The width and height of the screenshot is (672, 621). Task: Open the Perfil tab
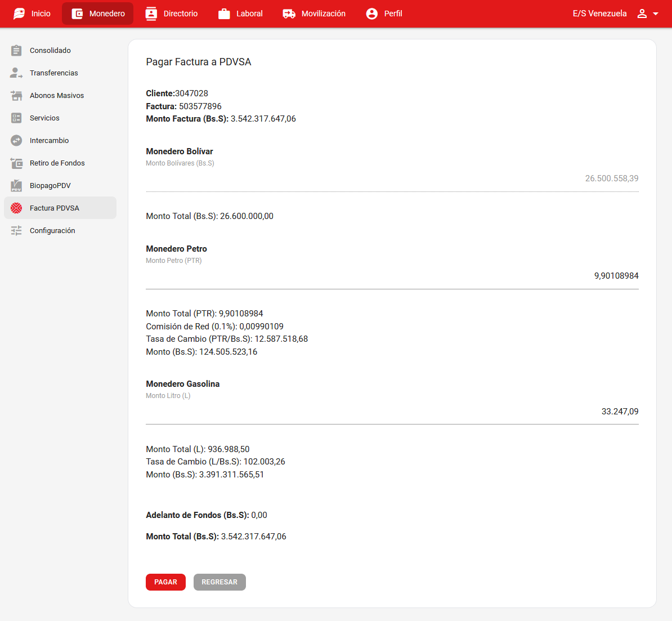pos(384,14)
